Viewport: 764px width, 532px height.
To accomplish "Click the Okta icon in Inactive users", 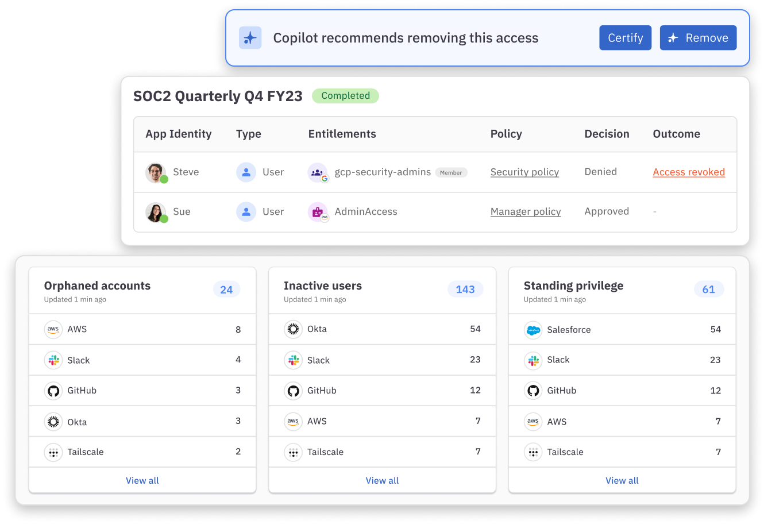I will click(293, 329).
